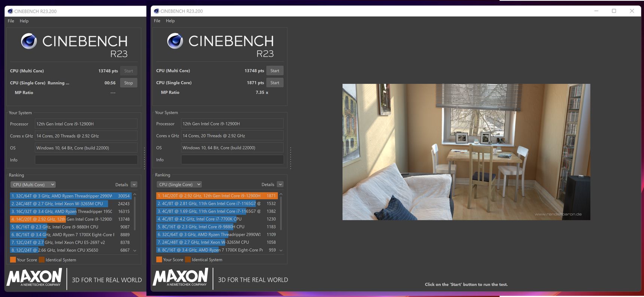
Task: Click ranking scroll-up arrow in right window
Action: click(x=281, y=194)
